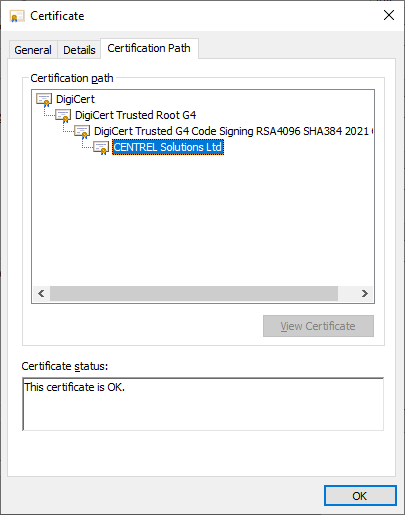Click the horizontal scrollbar thumb
Viewport: 405px width, 515px height.
coord(194,293)
